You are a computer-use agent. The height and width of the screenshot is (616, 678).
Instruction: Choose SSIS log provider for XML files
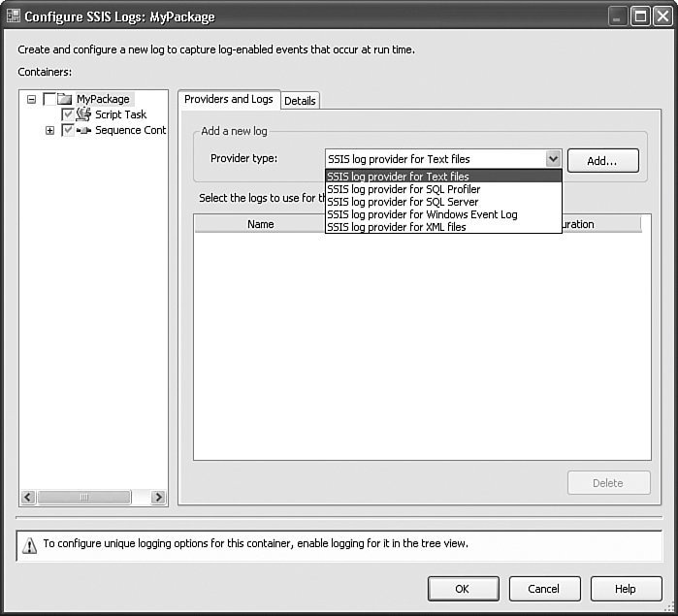click(x=443, y=227)
